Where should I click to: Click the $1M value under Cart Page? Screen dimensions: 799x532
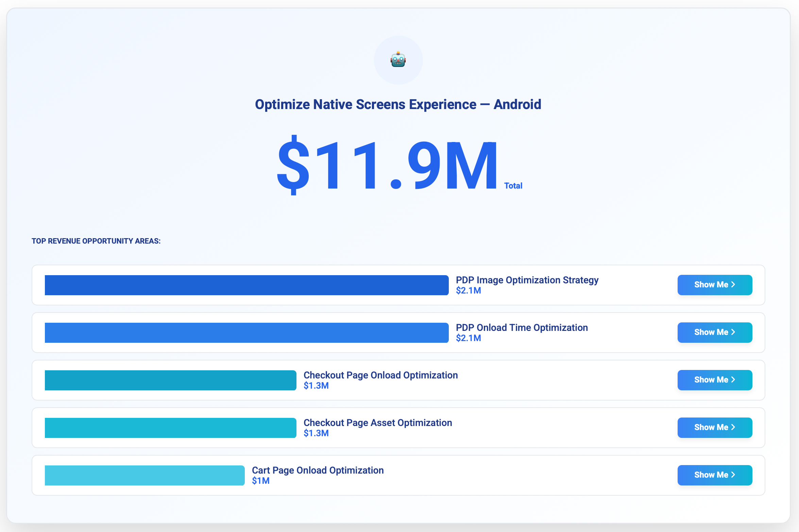coord(261,481)
